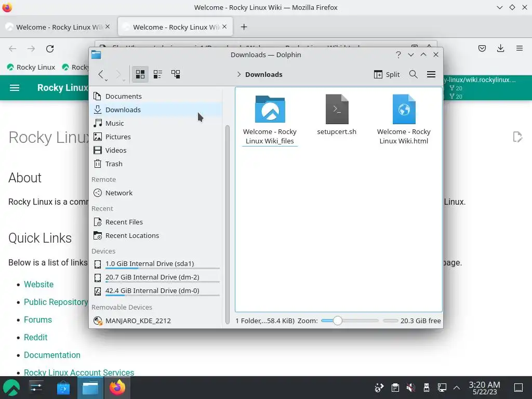
Task: Open wiki navigation hamburger menu on page
Action: [14, 88]
